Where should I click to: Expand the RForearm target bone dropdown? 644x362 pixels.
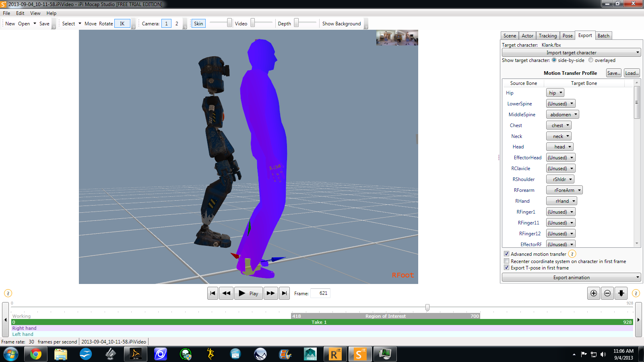pyautogui.click(x=564, y=190)
